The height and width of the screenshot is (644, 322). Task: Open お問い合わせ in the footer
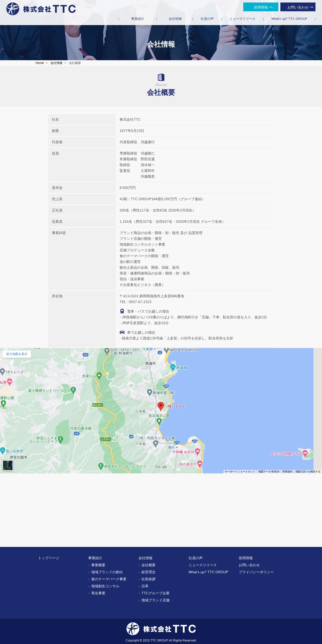249,565
